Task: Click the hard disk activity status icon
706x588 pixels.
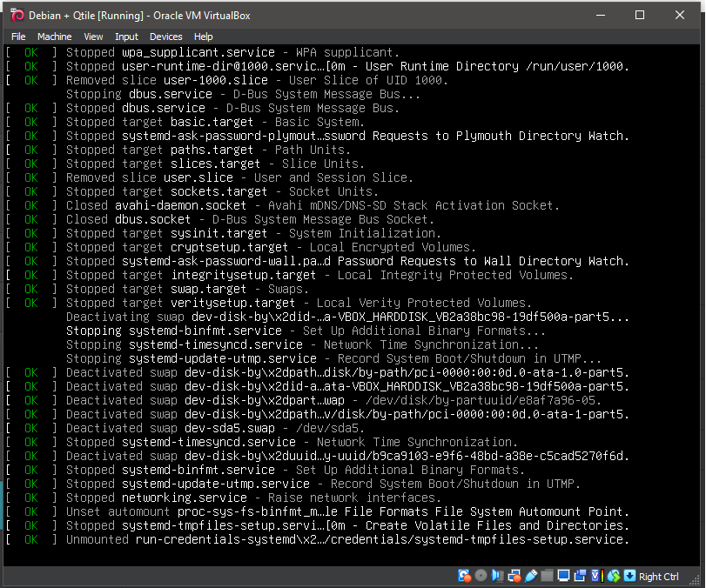Action: pos(464,576)
